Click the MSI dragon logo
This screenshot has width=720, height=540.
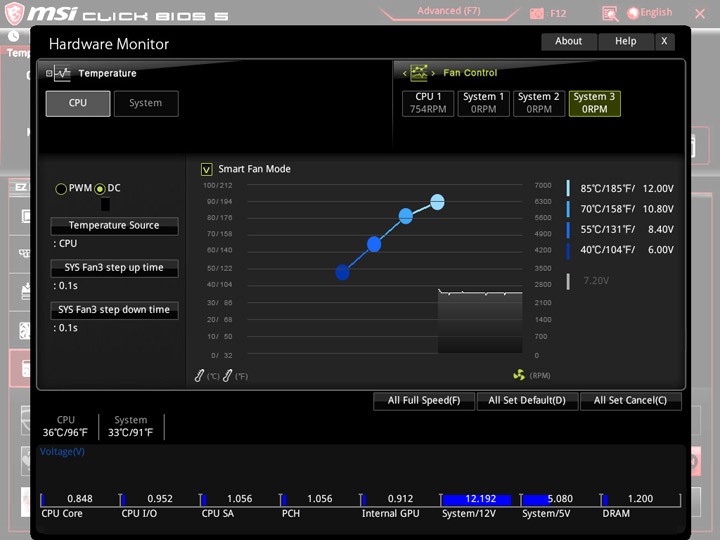point(14,13)
